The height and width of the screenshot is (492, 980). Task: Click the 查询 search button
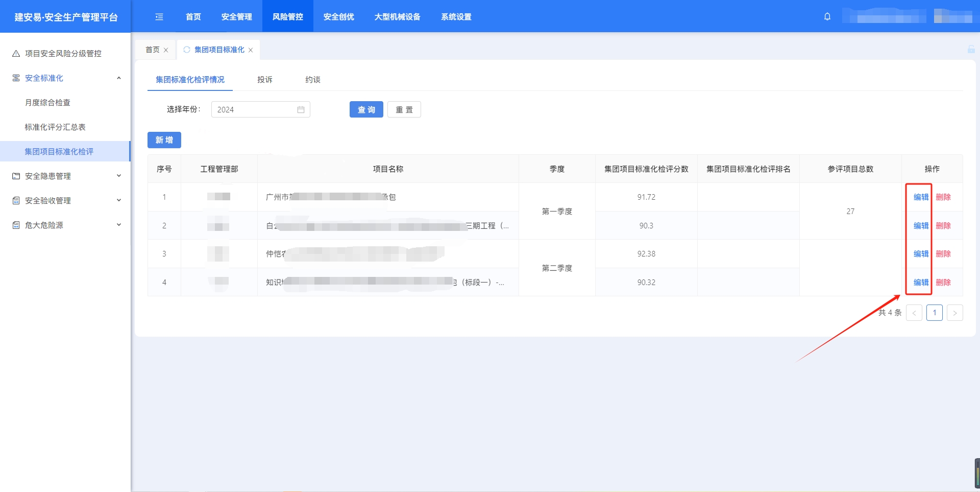point(366,110)
